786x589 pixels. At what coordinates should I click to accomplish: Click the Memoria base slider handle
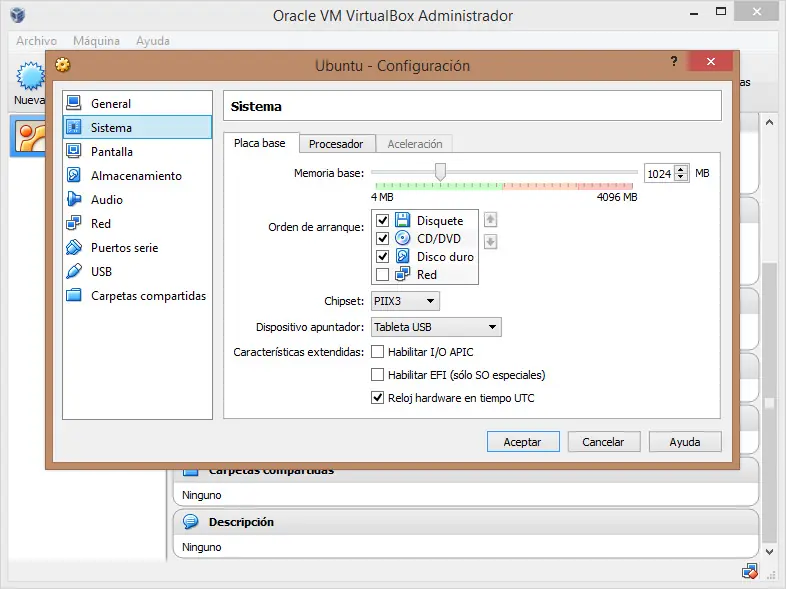click(x=440, y=171)
